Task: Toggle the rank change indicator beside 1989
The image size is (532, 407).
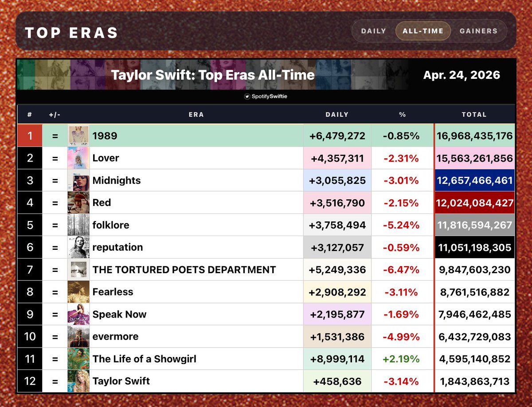Action: (55, 136)
